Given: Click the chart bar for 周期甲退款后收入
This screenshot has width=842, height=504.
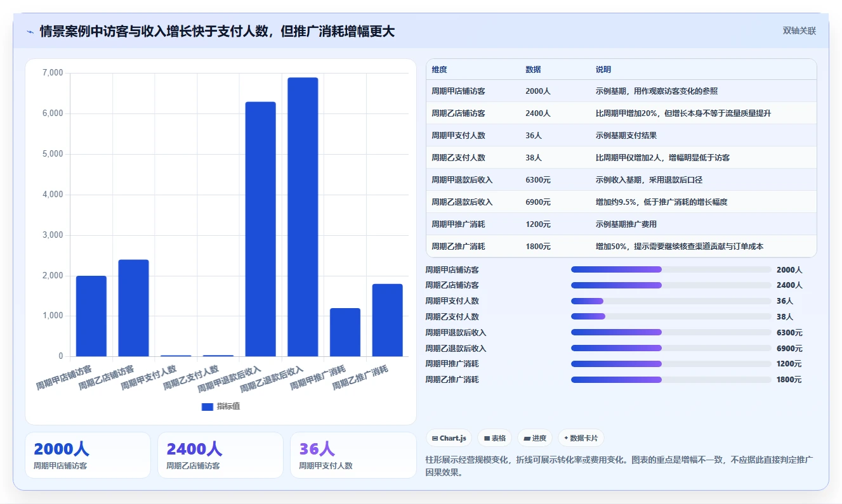Looking at the screenshot, I should (x=261, y=229).
